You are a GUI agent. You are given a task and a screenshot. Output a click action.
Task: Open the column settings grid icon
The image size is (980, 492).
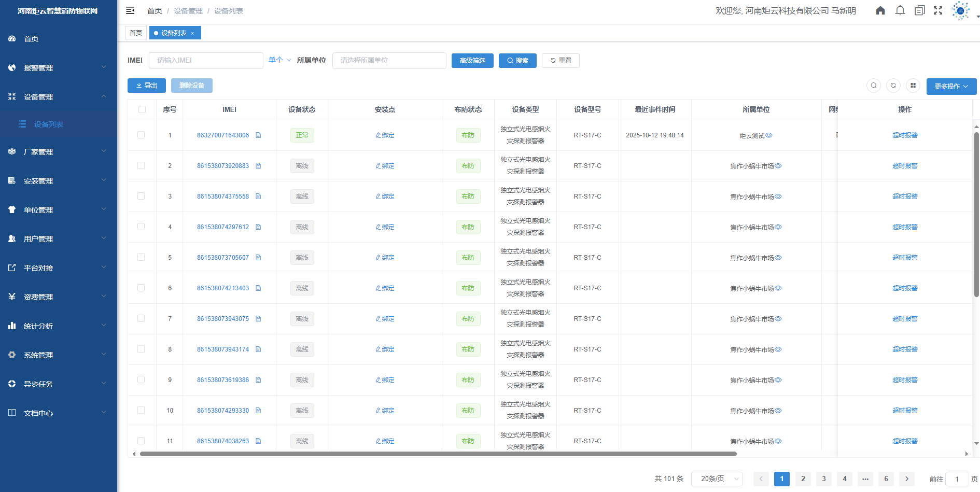pos(913,86)
